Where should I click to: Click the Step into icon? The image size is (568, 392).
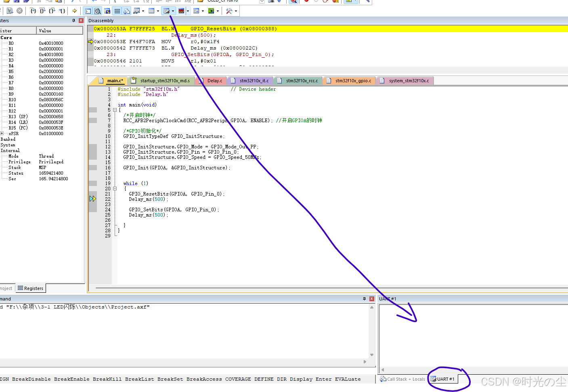[34, 11]
